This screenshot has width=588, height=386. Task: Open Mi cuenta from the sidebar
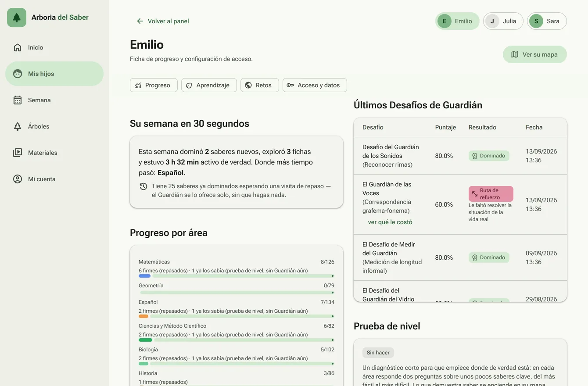click(54, 179)
